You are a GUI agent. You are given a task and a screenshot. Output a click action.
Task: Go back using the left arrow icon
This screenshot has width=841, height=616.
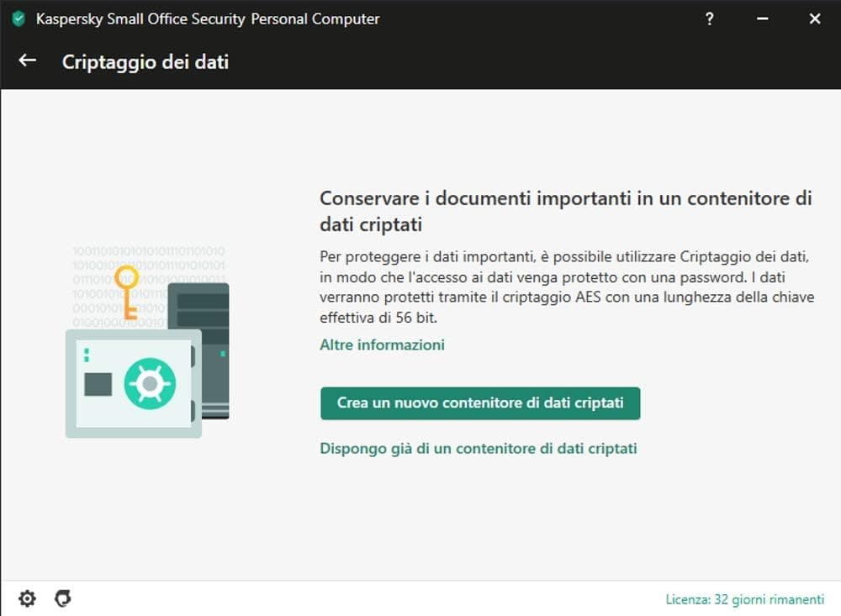point(28,61)
